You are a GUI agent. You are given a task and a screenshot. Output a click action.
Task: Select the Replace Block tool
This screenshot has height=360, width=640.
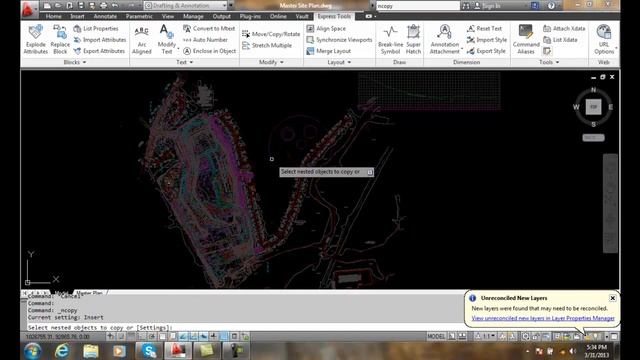point(60,40)
